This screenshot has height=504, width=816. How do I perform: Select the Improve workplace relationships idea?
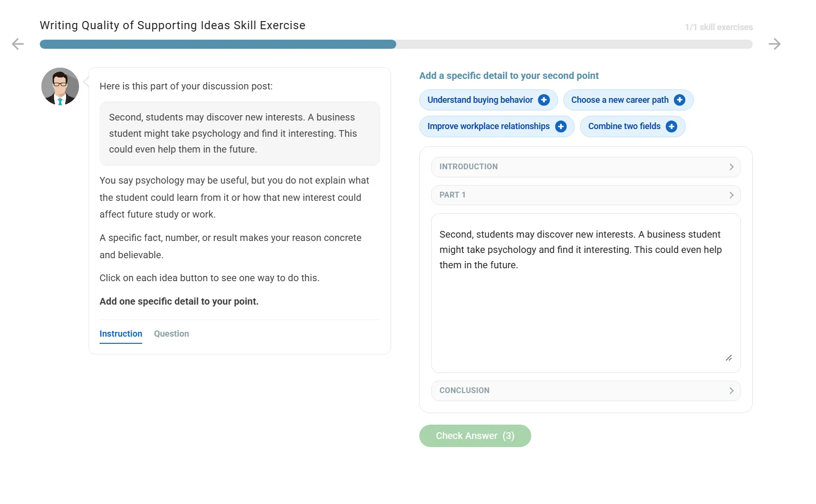point(497,126)
